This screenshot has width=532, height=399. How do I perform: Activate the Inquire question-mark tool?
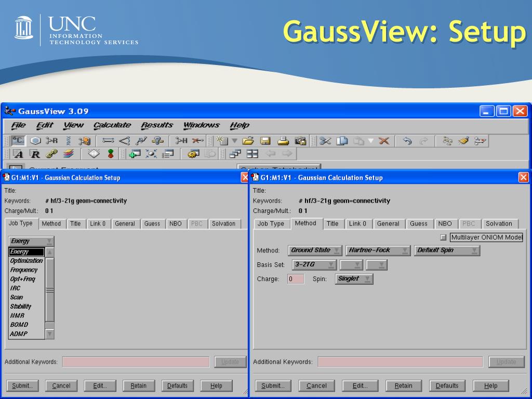pyautogui.click(x=158, y=140)
